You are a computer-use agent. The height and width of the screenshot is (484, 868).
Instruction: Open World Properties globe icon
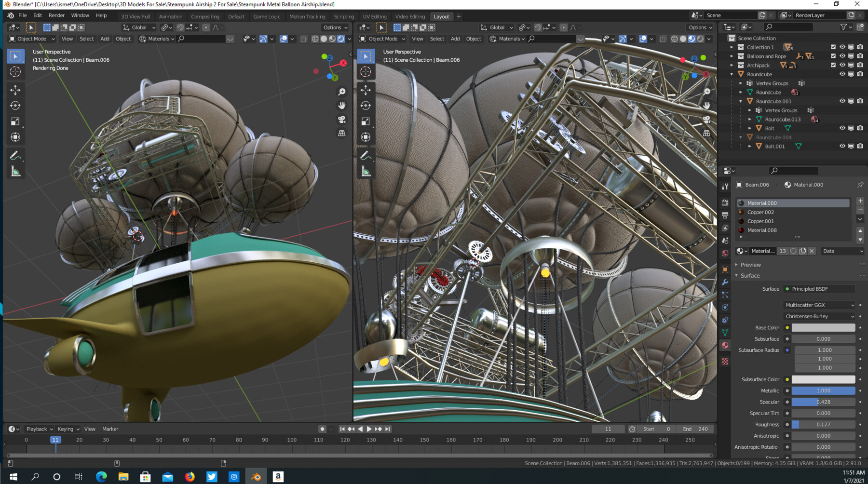click(x=725, y=253)
